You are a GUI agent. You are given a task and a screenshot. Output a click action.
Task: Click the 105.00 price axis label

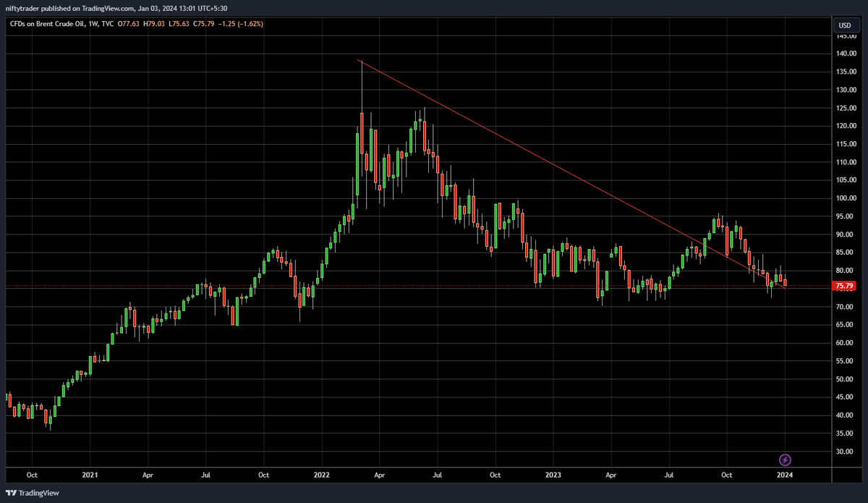845,180
